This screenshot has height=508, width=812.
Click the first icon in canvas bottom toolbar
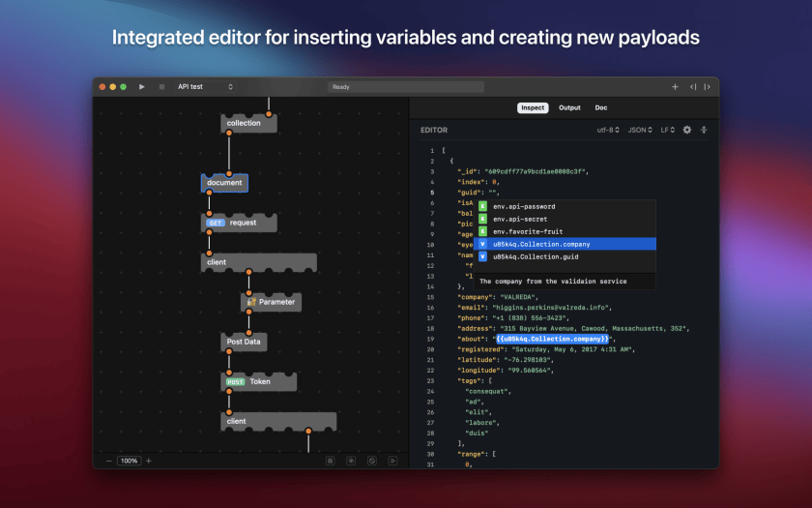[x=331, y=461]
